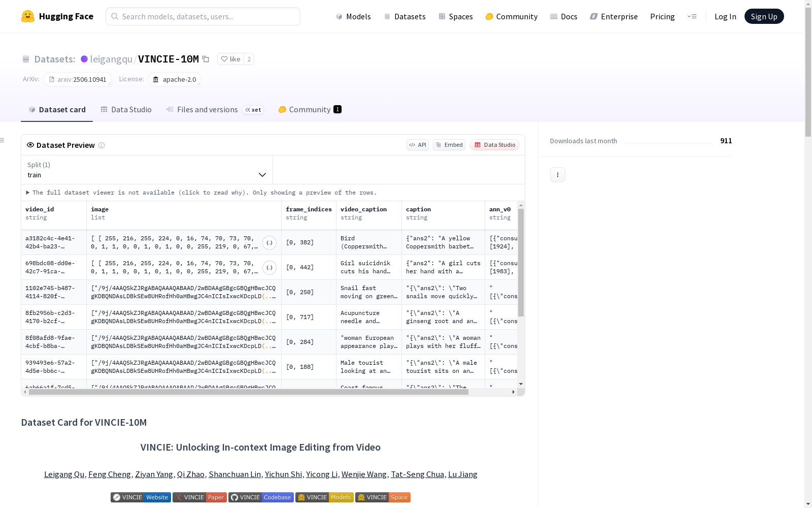812x508 pixels.
Task: Open the apache-2.0 license tag
Action: click(175, 79)
